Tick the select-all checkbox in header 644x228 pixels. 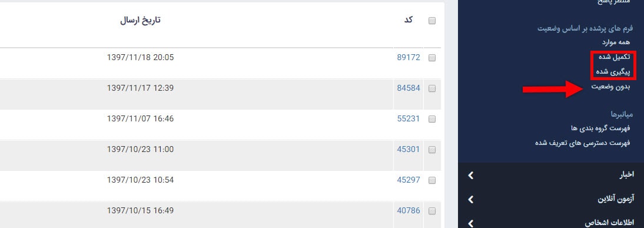coord(431,21)
